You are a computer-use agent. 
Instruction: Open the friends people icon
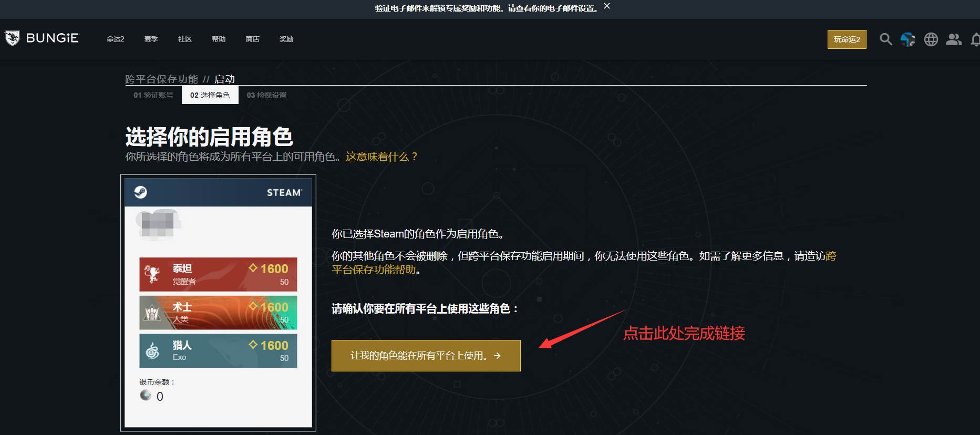tap(954, 39)
